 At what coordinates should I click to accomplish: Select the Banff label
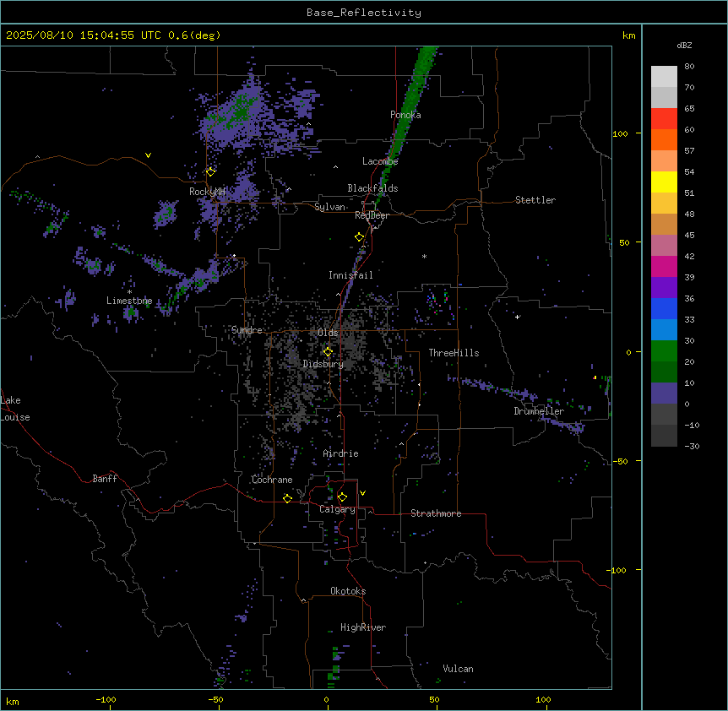(105, 479)
